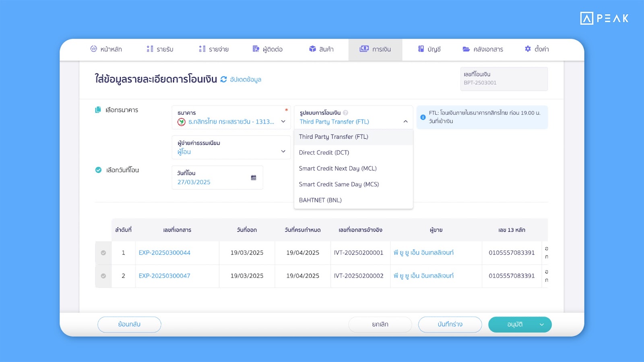Viewport: 644px width, 362px height.
Task: Click the บันทึกร่าง button
Action: pos(450,325)
